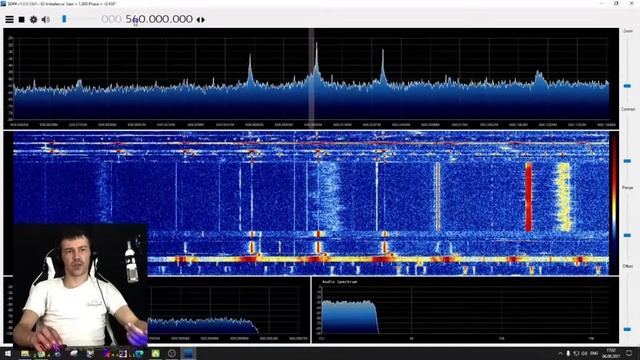Show hidden system tray icons

tap(560, 353)
